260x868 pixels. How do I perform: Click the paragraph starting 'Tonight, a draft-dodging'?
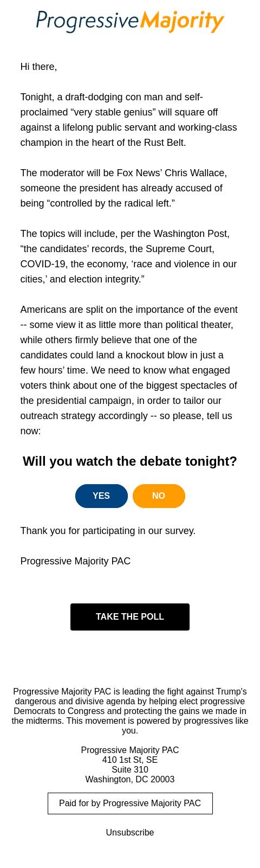129,120
